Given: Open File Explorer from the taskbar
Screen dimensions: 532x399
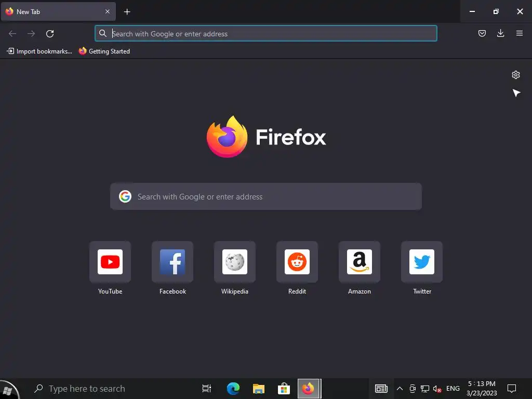Looking at the screenshot, I should [259, 389].
